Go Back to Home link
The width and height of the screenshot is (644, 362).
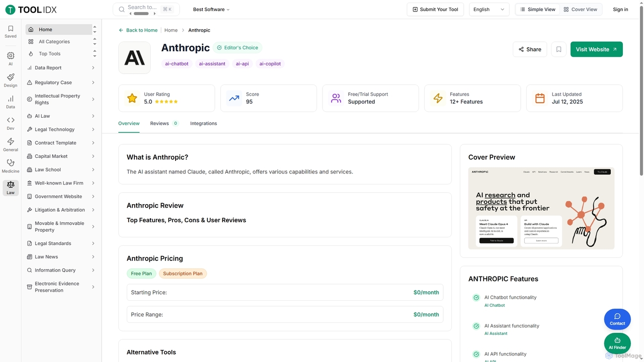tap(138, 30)
